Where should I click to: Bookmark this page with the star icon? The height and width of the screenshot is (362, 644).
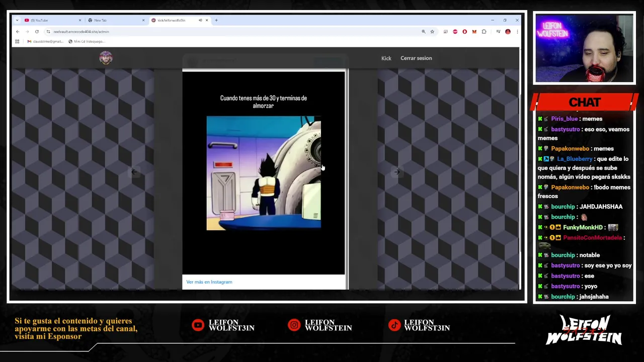pyautogui.click(x=432, y=32)
